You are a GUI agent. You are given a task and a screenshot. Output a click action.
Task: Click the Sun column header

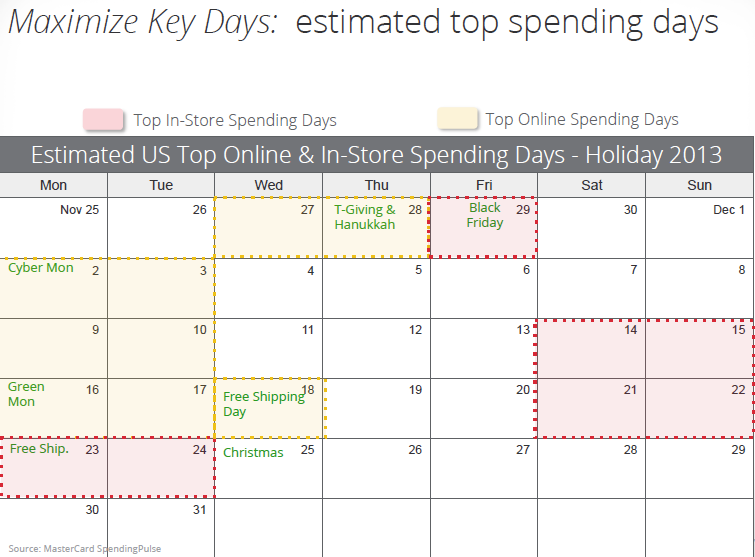coord(699,185)
